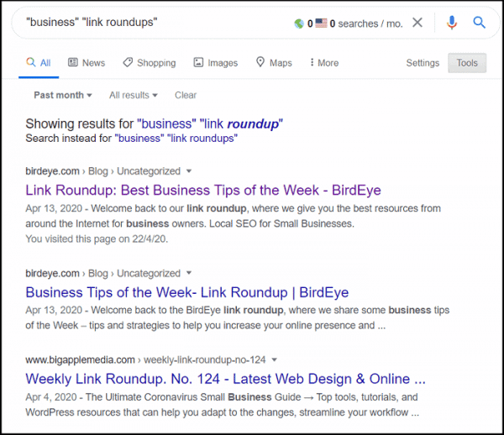The width and height of the screenshot is (504, 435).
Task: Open Settings in the search bar
Action: [423, 63]
